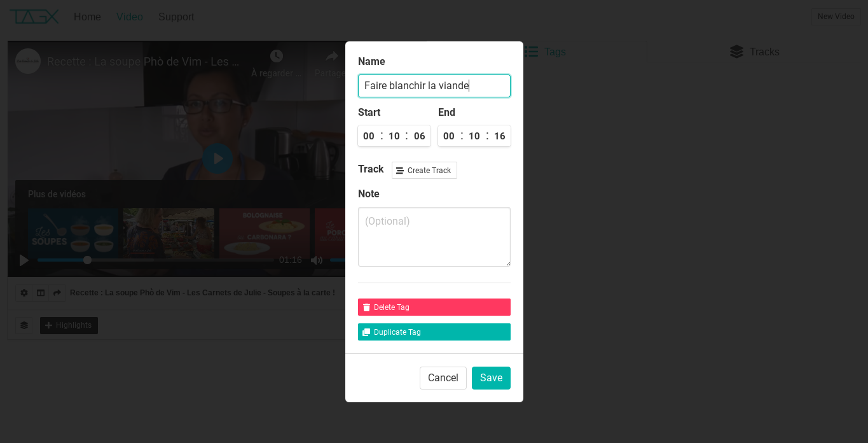Click the video progress slider
Image resolution: width=868 pixels, height=443 pixels.
[x=155, y=260]
